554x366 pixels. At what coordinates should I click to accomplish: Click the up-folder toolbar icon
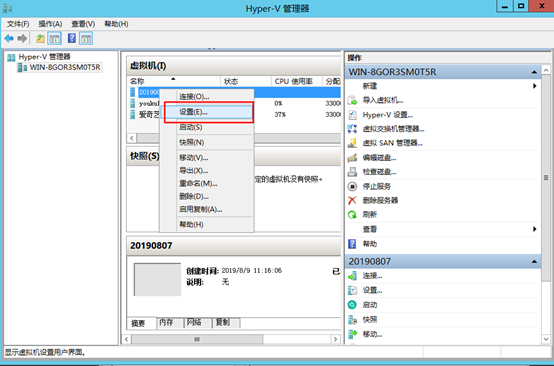coord(40,38)
